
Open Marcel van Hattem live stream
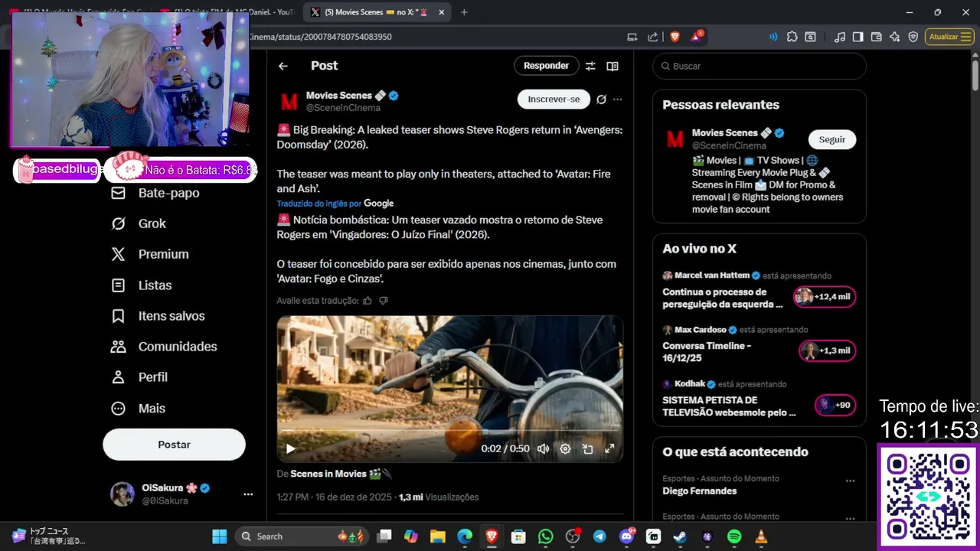click(x=759, y=291)
